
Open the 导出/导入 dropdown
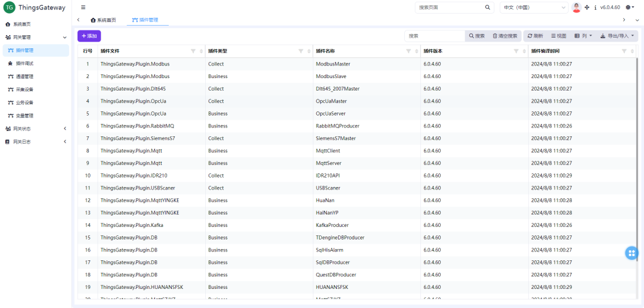pos(617,36)
